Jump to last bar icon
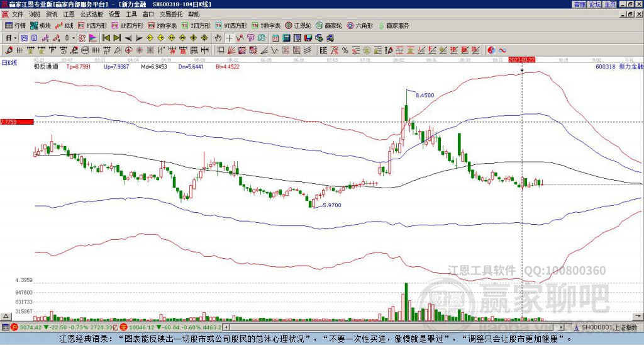 (117, 38)
